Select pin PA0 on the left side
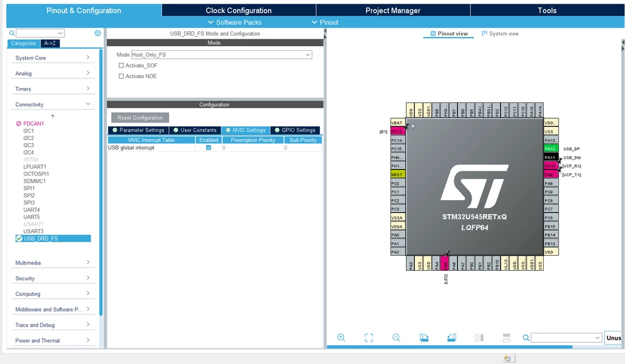This screenshot has width=625, height=364. click(398, 235)
